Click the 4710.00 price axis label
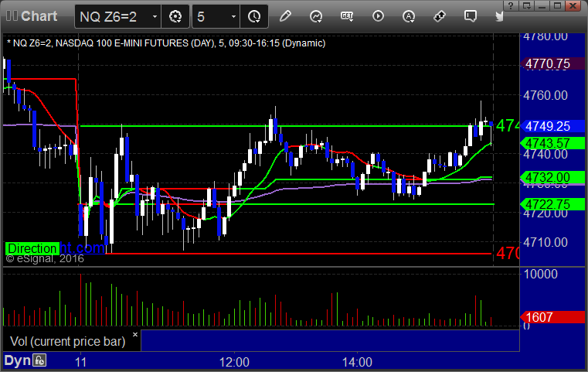588x372 pixels. tap(546, 243)
